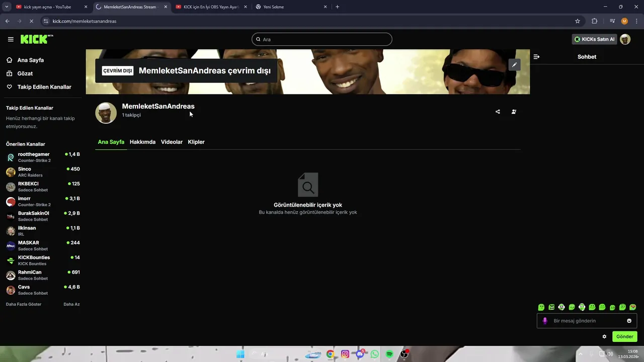Collapse the chat panel arrow icon
Viewport: 644px width, 362px height.
(536, 57)
